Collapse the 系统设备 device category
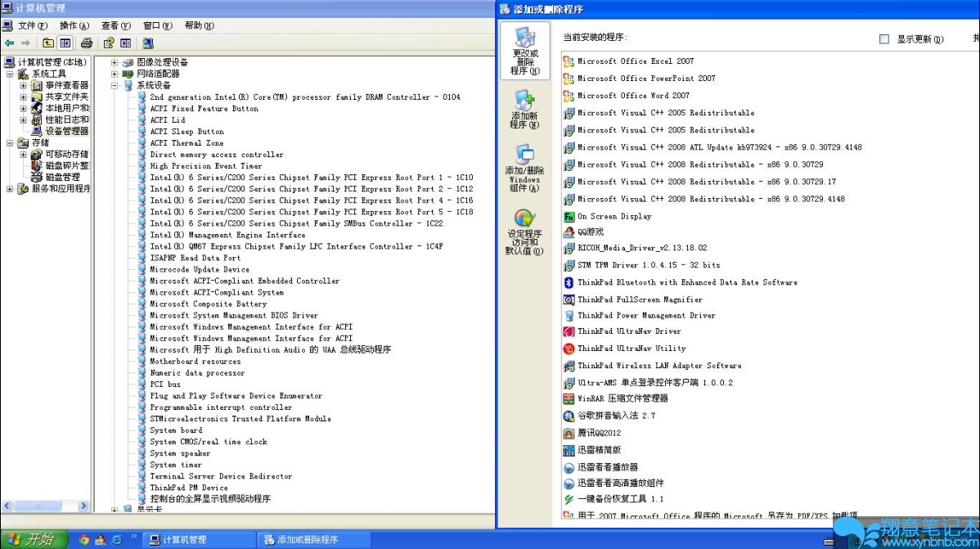The width and height of the screenshot is (980, 549). click(x=115, y=85)
